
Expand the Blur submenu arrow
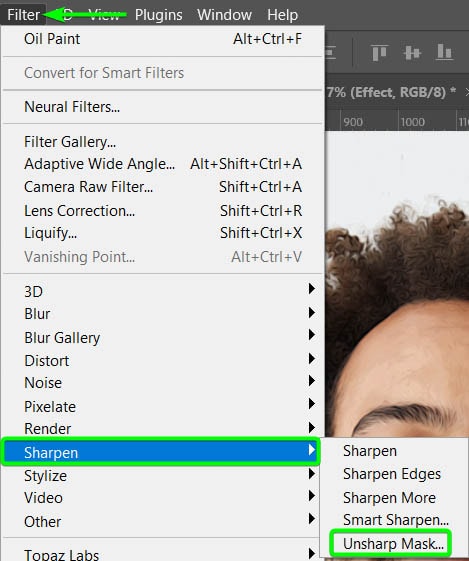[312, 313]
